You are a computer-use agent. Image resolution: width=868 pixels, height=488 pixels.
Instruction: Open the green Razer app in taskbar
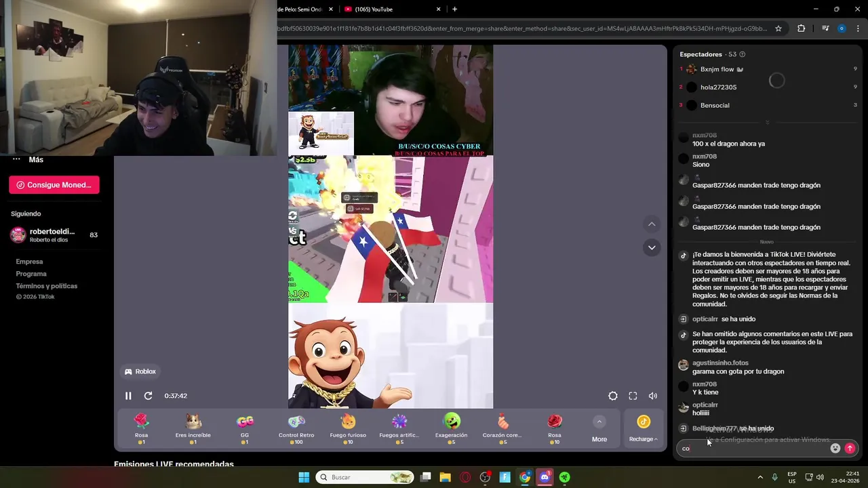564,477
